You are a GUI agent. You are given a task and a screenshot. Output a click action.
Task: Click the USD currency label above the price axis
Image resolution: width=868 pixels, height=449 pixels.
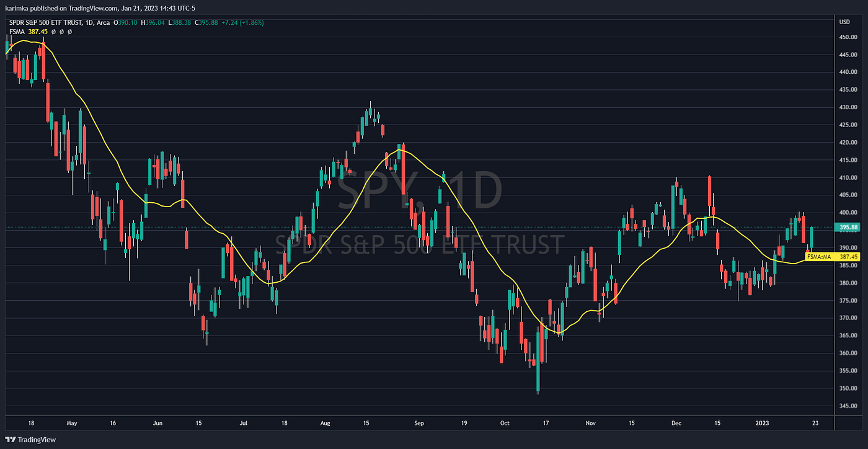[x=844, y=22]
